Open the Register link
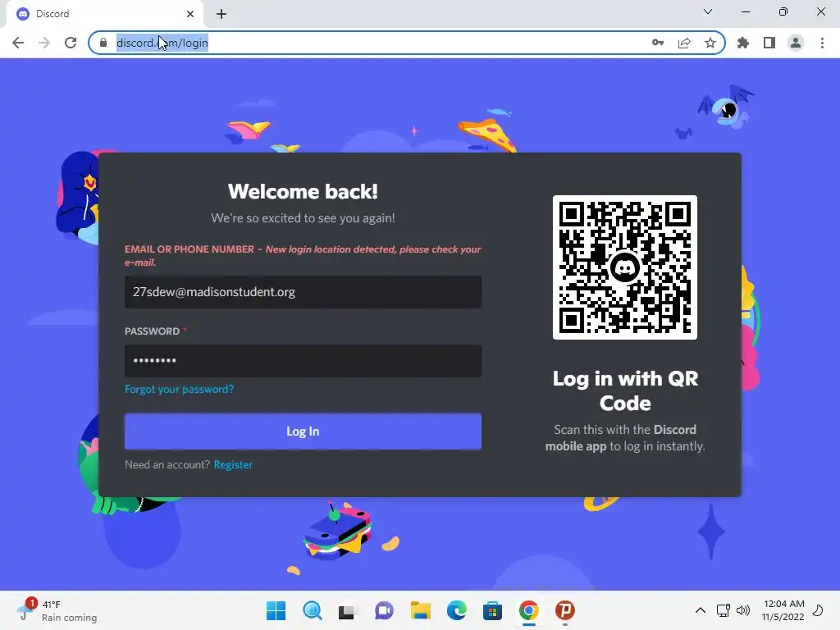The width and height of the screenshot is (840, 630). tap(233, 464)
